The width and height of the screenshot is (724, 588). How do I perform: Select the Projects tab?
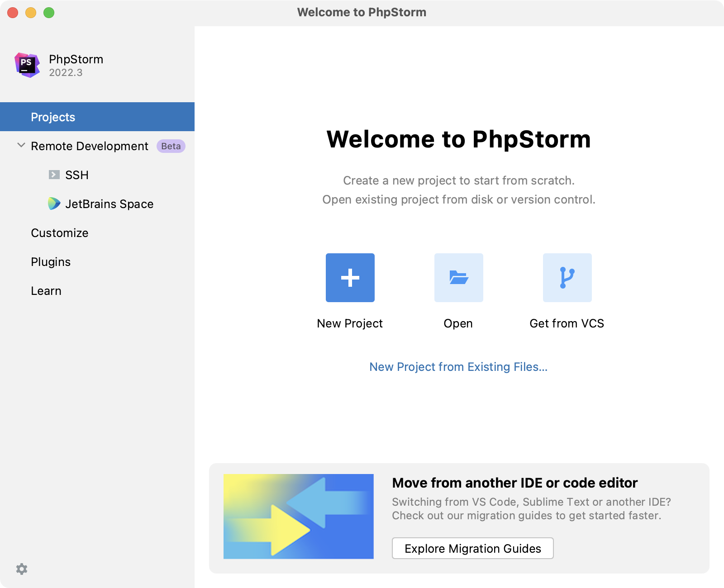point(97,117)
